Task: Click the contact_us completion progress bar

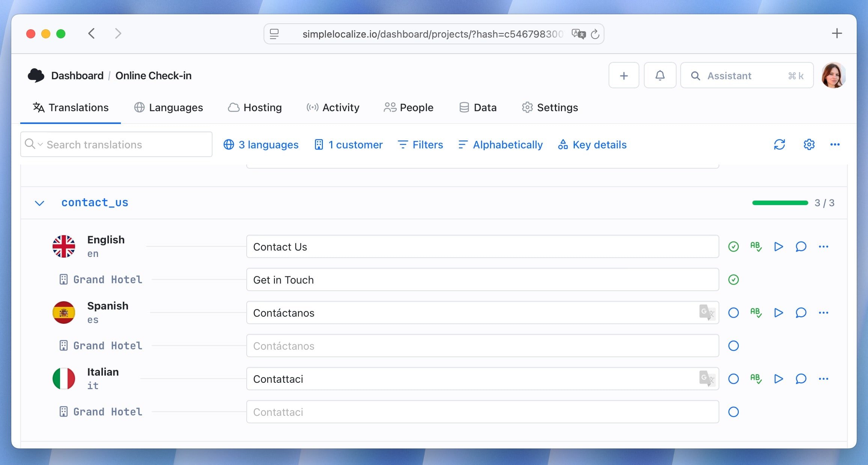Action: click(x=780, y=202)
